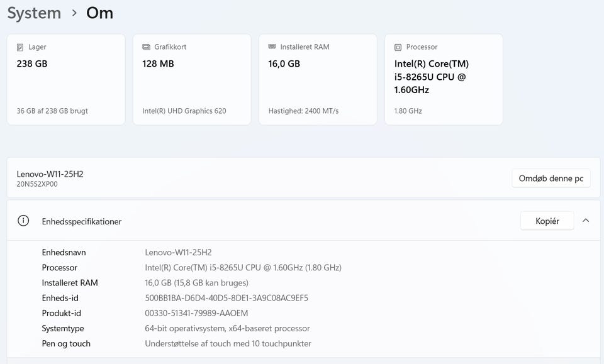Go back to System breadcrumb
The image size is (604, 364).
34,13
